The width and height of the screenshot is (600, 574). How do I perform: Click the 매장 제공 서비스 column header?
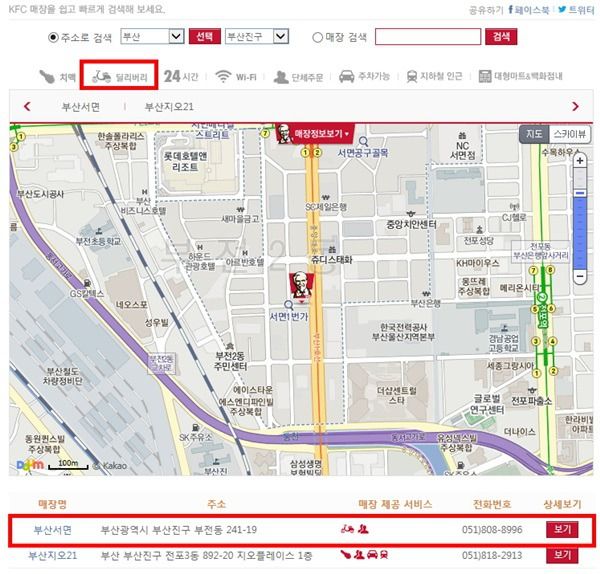[395, 504]
